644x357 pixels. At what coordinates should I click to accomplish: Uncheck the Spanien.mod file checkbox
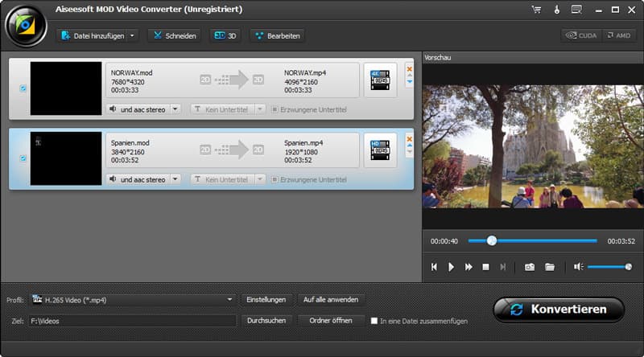pos(23,158)
